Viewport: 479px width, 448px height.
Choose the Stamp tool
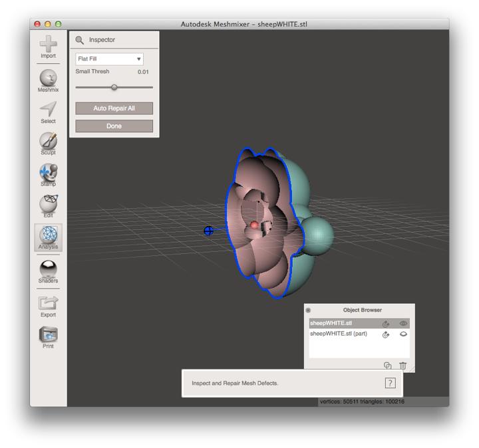(48, 173)
